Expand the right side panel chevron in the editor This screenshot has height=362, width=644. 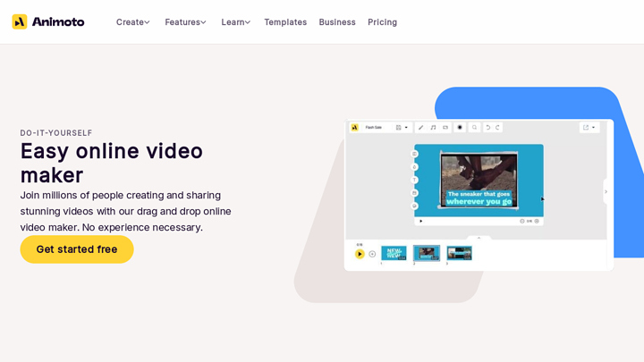click(606, 191)
